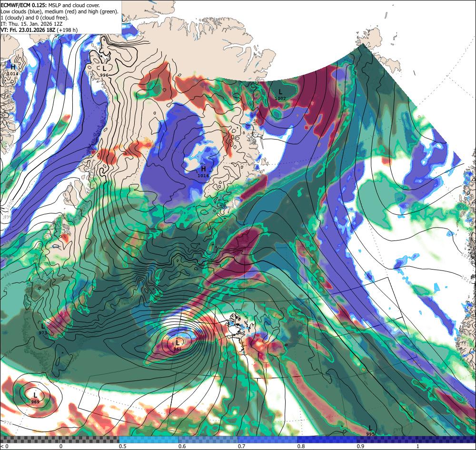Click the checkered gray swatch of the color bar

pyautogui.click(x=59, y=440)
